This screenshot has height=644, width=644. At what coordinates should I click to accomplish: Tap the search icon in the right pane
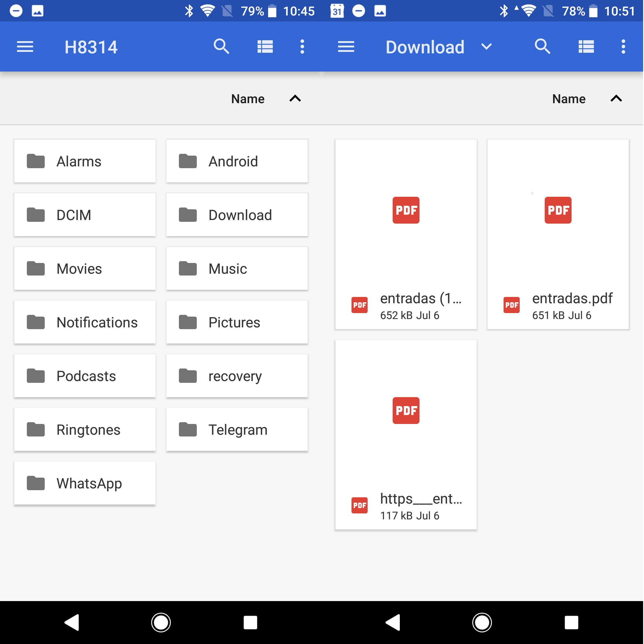(x=542, y=46)
